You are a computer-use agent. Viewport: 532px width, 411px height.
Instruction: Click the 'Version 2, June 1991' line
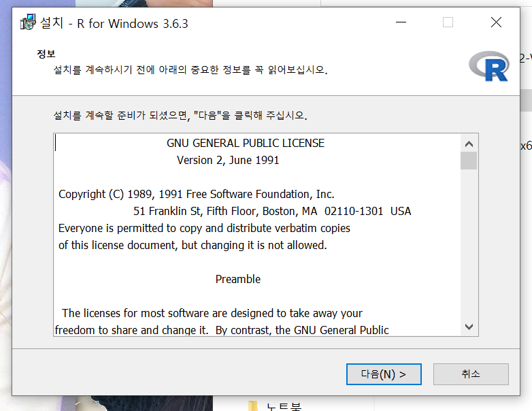tap(228, 160)
